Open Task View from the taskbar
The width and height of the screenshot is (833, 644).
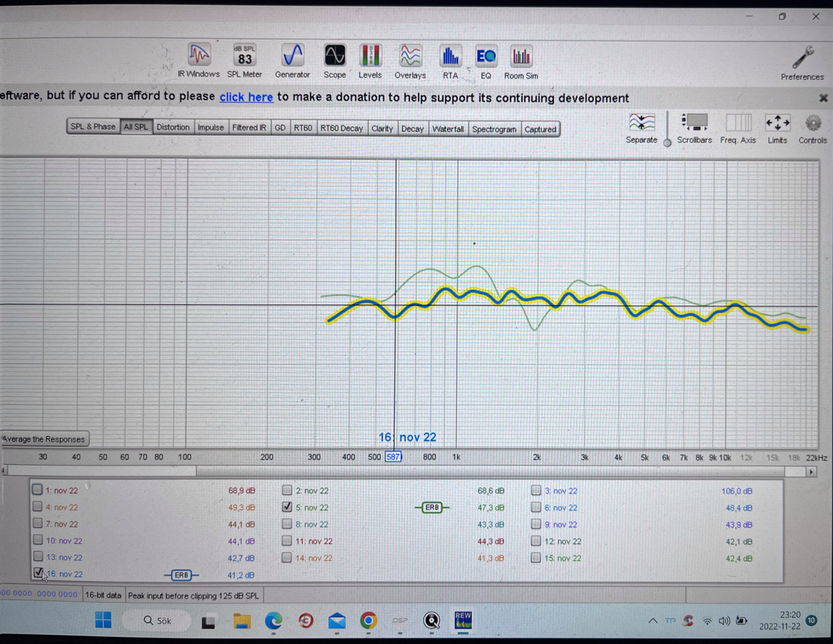209,621
